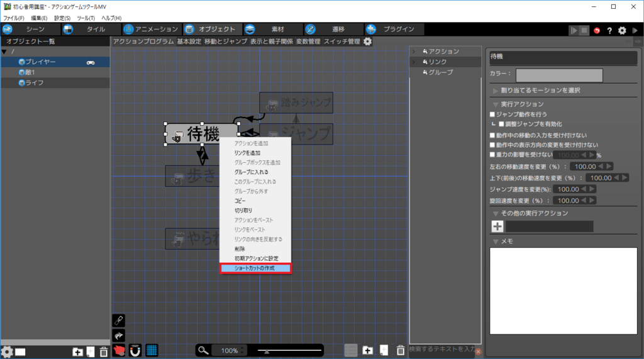Open the Scene (シーン) editor tab icon
The image size is (644, 359).
(8, 29)
